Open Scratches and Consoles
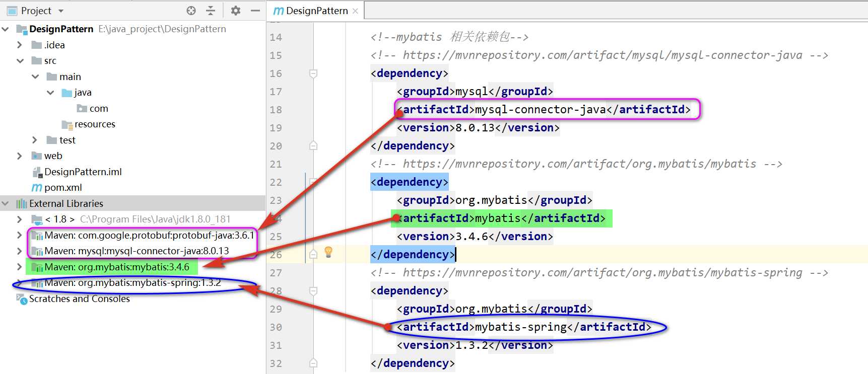The image size is (868, 374). pyautogui.click(x=80, y=298)
